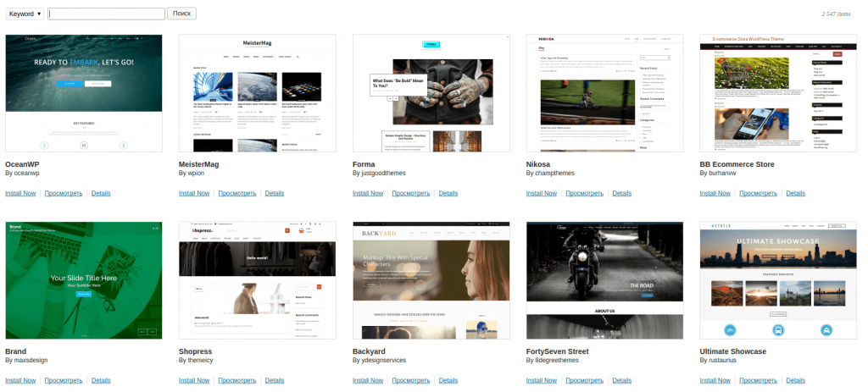
Task: Install Now the Brand theme
Action: 20,380
